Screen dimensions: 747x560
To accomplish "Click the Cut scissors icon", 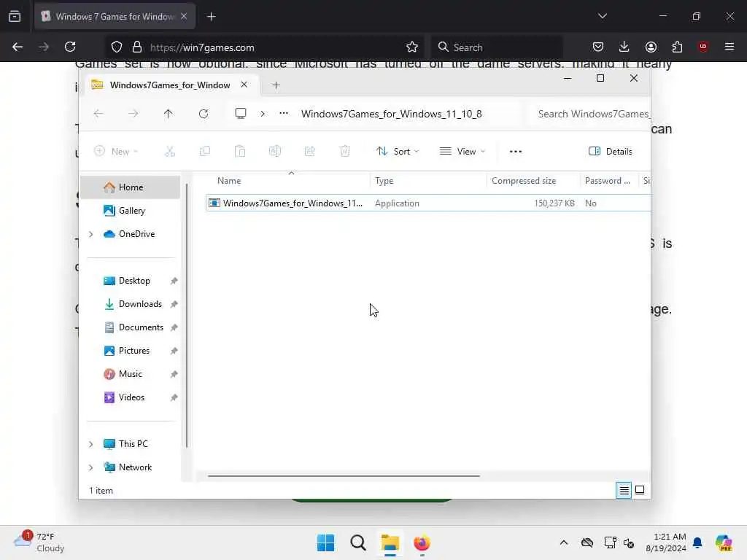I will [170, 152].
